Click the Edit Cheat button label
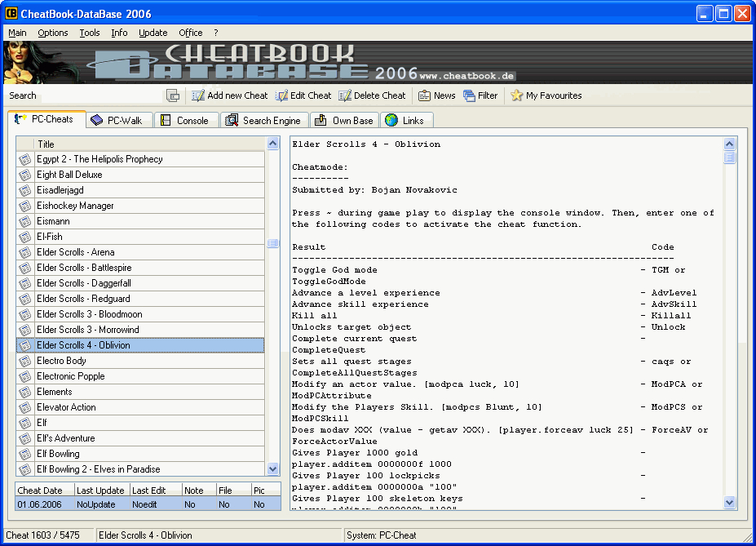756x546 pixels. [311, 95]
